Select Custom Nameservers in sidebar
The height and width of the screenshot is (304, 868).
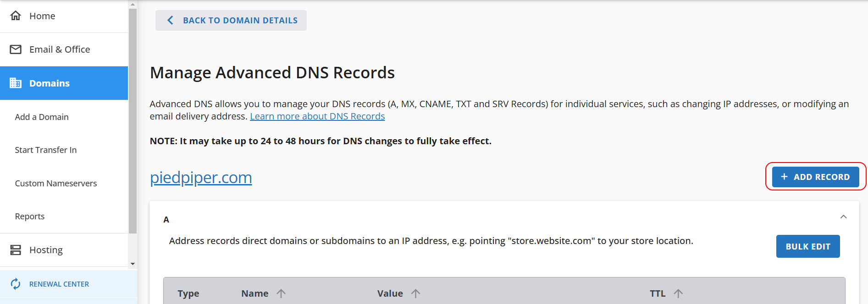56,184
